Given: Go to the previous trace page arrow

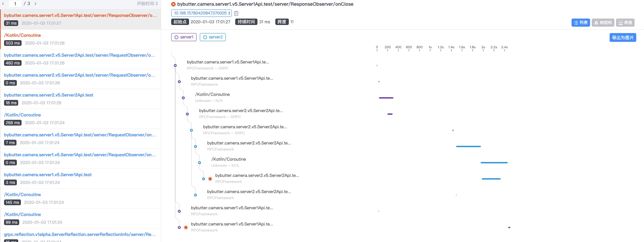Looking at the screenshot, I should 3,4.
